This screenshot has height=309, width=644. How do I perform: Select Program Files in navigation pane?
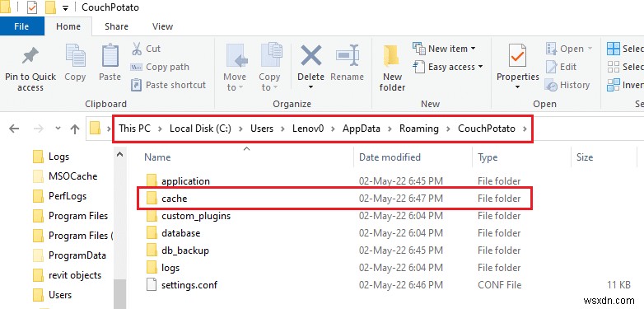click(x=78, y=216)
